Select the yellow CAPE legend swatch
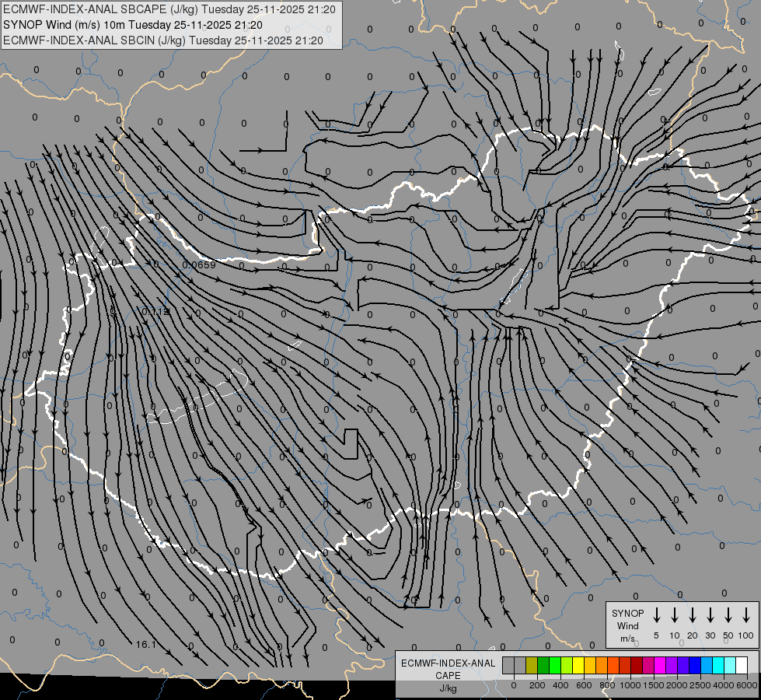 click(x=578, y=665)
